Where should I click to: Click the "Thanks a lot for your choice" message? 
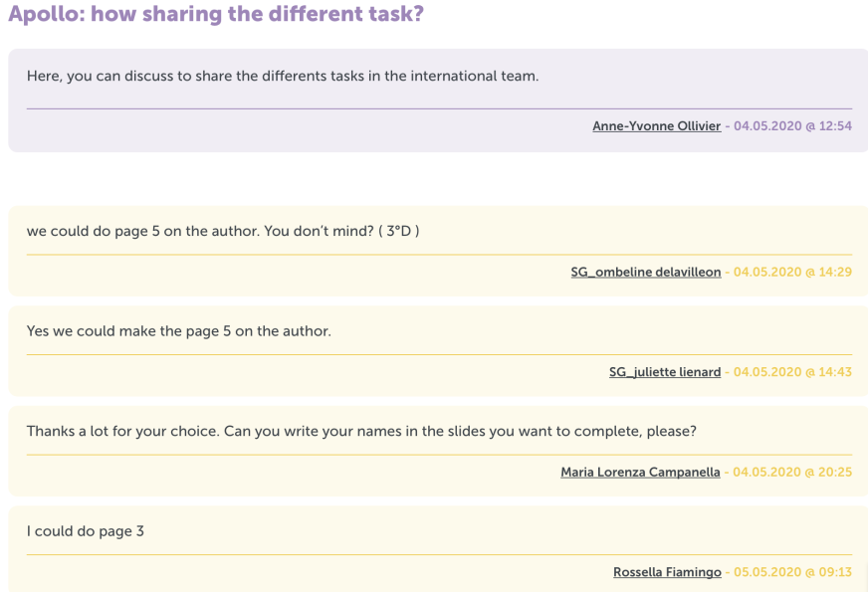click(x=361, y=432)
